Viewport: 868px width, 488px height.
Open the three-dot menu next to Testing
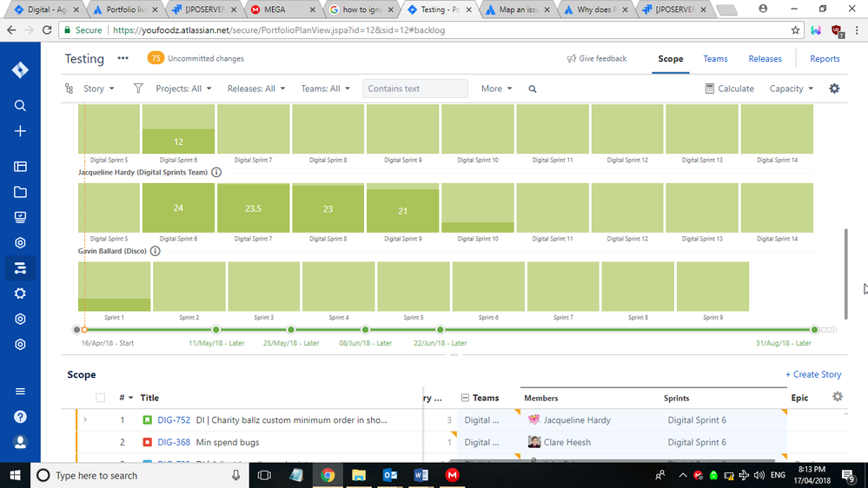[x=123, y=58]
